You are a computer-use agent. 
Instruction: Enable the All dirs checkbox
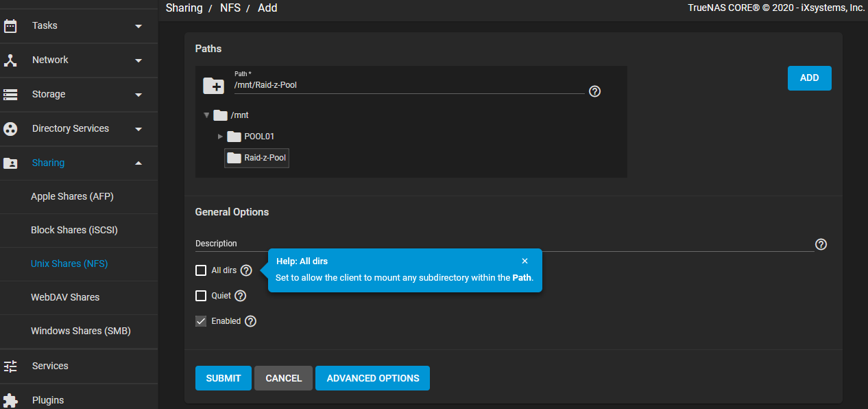(201, 270)
